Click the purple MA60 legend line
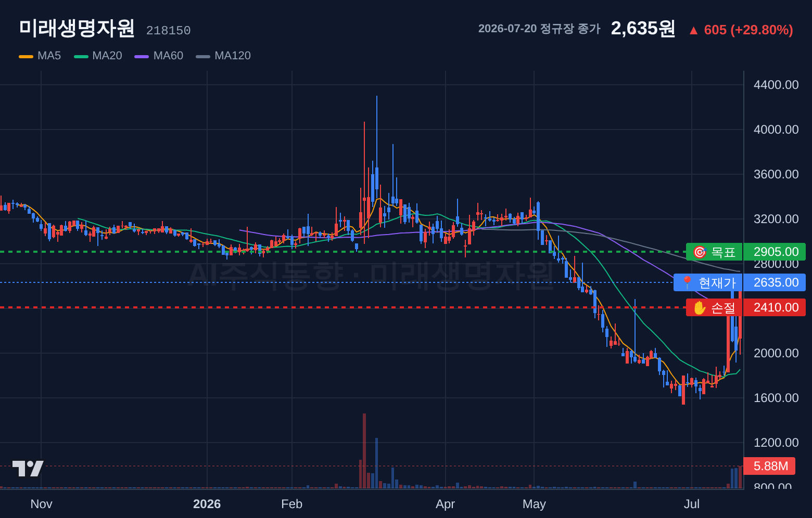Screen dimensions: 812x518 tap(142, 56)
